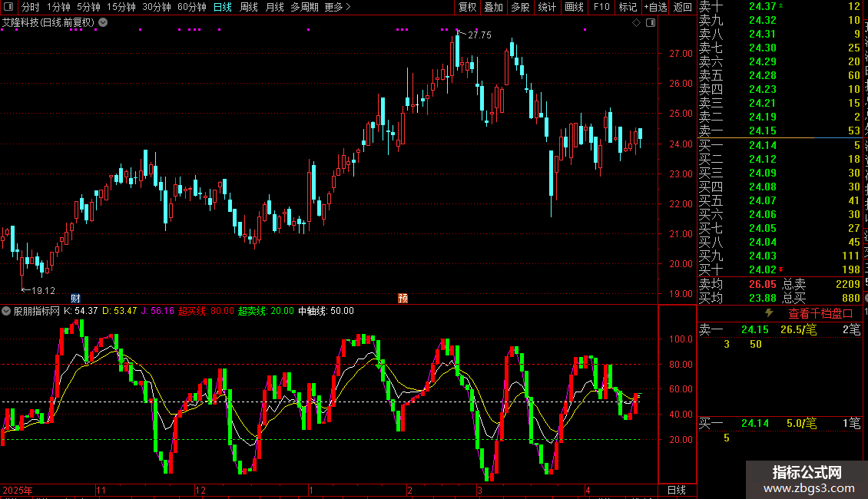Click the 中轴线: 50.00 label
868x499 pixels.
tap(326, 311)
